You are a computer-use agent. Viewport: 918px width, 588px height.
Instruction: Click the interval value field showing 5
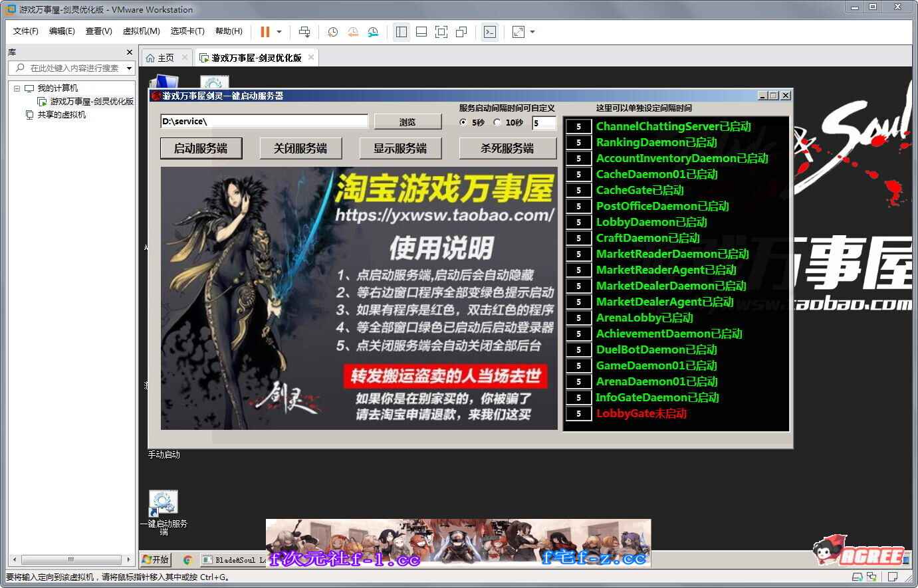tap(543, 122)
